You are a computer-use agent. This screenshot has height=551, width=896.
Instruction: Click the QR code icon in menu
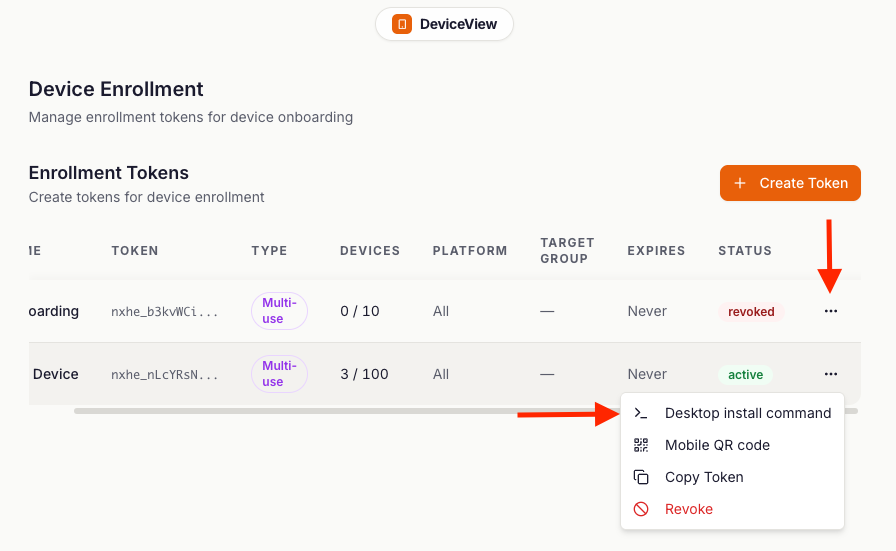pyautogui.click(x=641, y=445)
